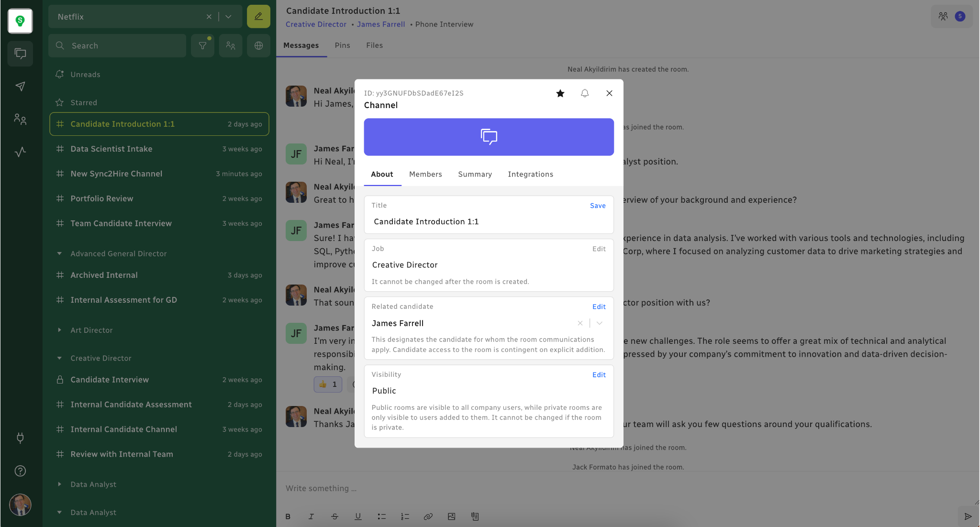Click the blue channel banner
Viewport: 980px width, 527px height.
[x=489, y=137]
